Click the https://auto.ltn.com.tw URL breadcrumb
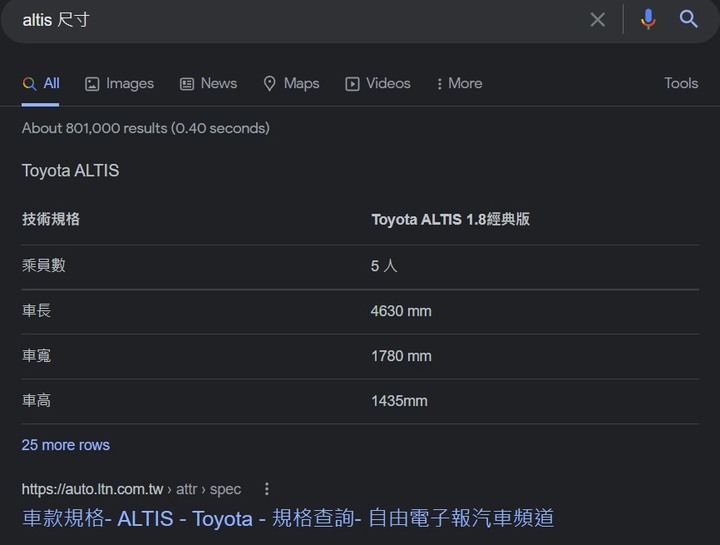The image size is (720, 545). (x=131, y=489)
